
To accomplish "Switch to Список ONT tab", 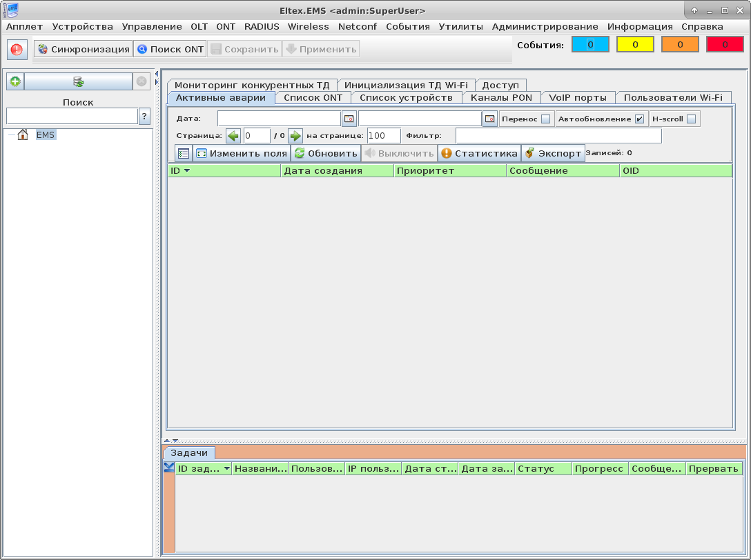I will (x=313, y=98).
